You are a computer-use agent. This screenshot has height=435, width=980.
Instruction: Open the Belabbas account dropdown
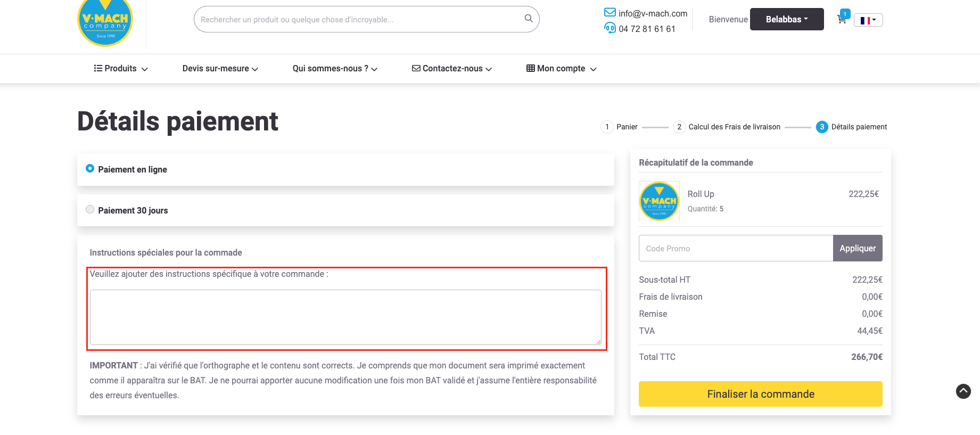point(786,19)
